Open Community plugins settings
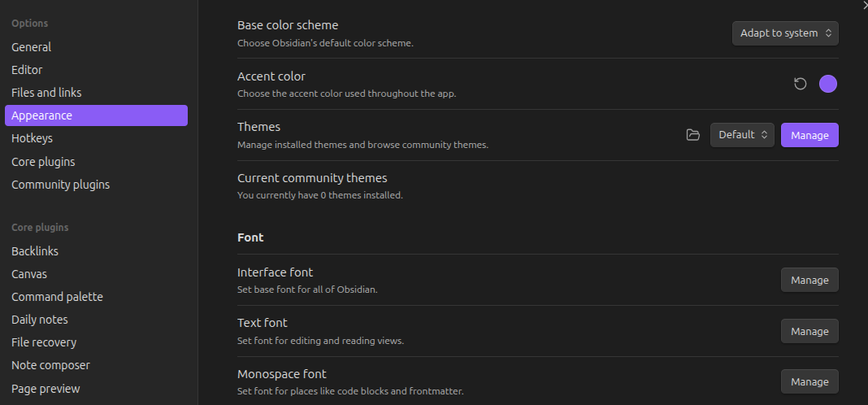This screenshot has width=868, height=405. coord(60,185)
